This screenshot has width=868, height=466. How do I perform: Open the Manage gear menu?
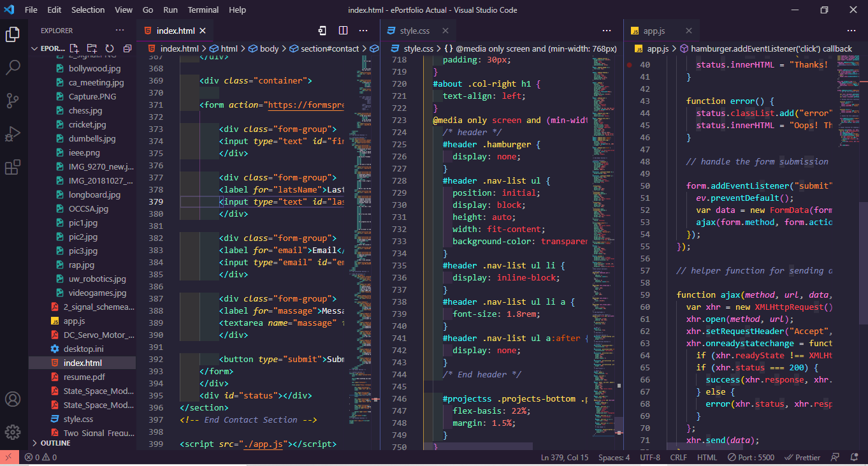point(13,432)
